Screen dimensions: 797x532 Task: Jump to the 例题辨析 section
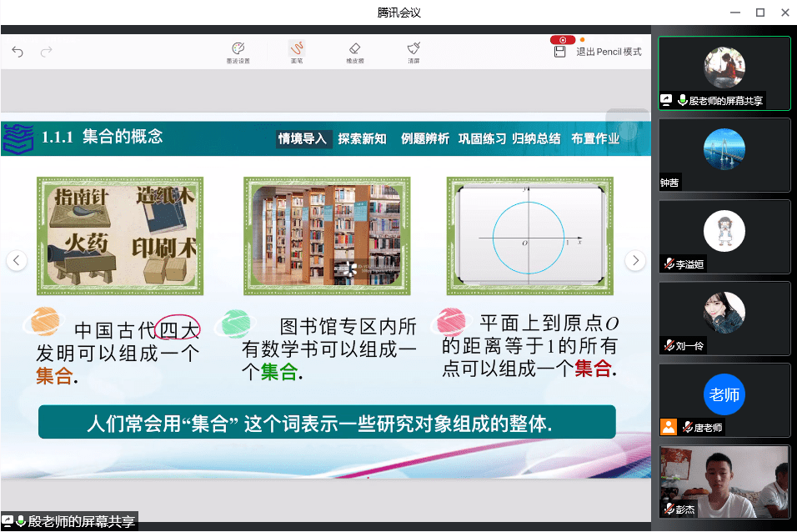[424, 139]
